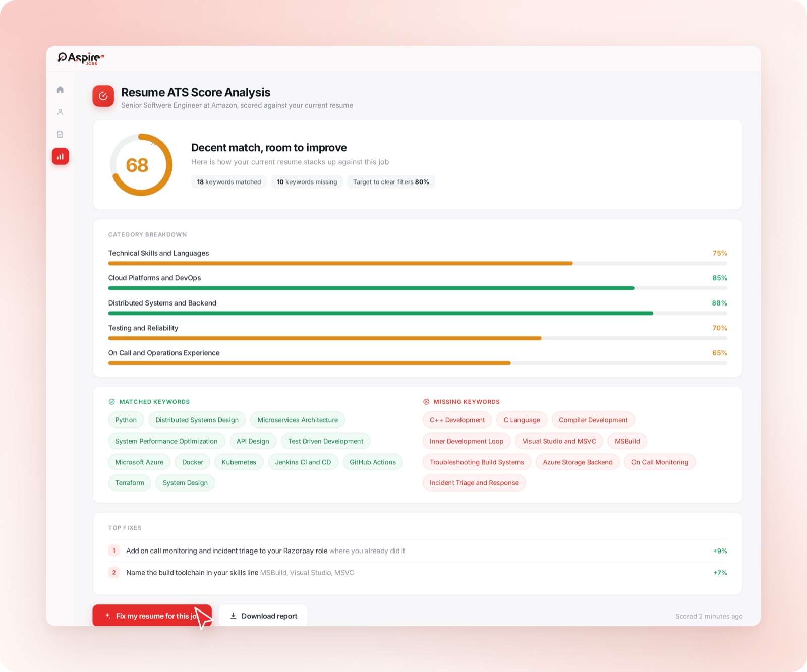The height and width of the screenshot is (672, 807).
Task: Click the sparkle icon on Fix my resume
Action: tap(107, 616)
